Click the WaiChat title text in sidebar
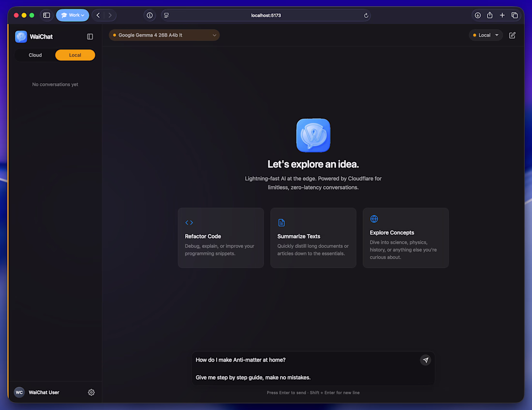Image resolution: width=532 pixels, height=410 pixels. (41, 37)
